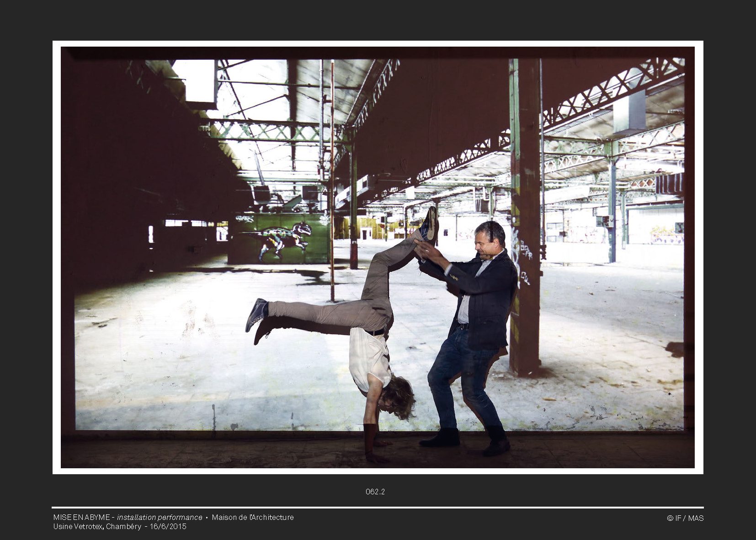The width and height of the screenshot is (756, 540).
Task: Select the page number 062.2
Action: tap(375, 492)
